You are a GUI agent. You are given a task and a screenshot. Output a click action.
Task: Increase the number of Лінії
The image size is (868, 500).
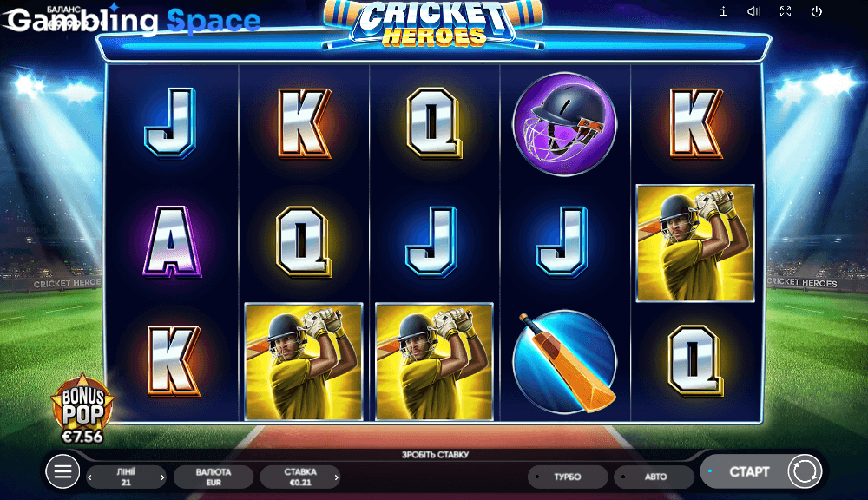(162, 477)
